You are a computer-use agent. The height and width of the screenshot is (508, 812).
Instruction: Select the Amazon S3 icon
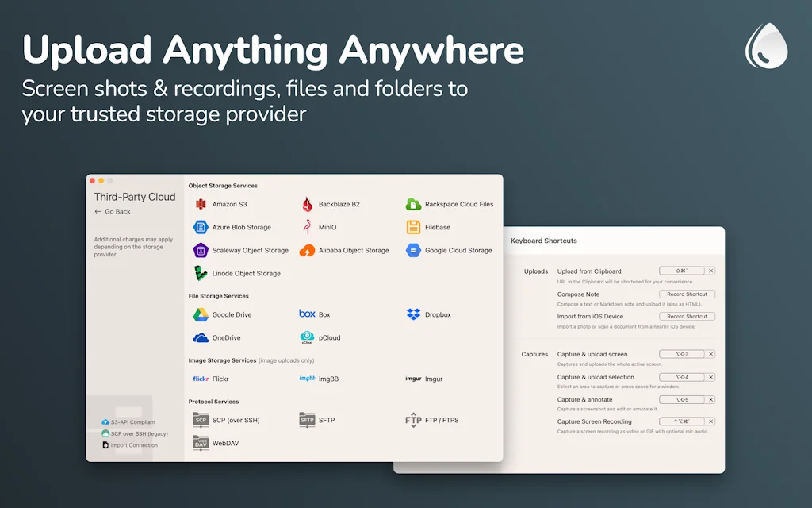[201, 204]
